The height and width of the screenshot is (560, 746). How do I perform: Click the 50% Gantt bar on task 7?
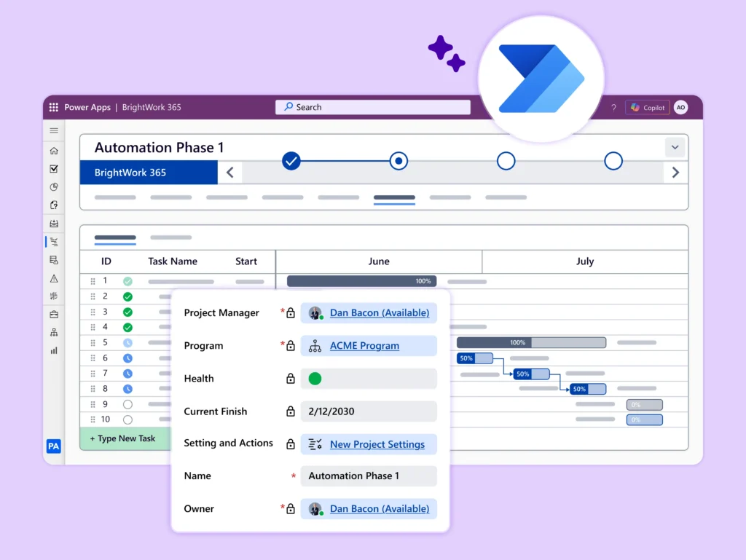tap(531, 374)
